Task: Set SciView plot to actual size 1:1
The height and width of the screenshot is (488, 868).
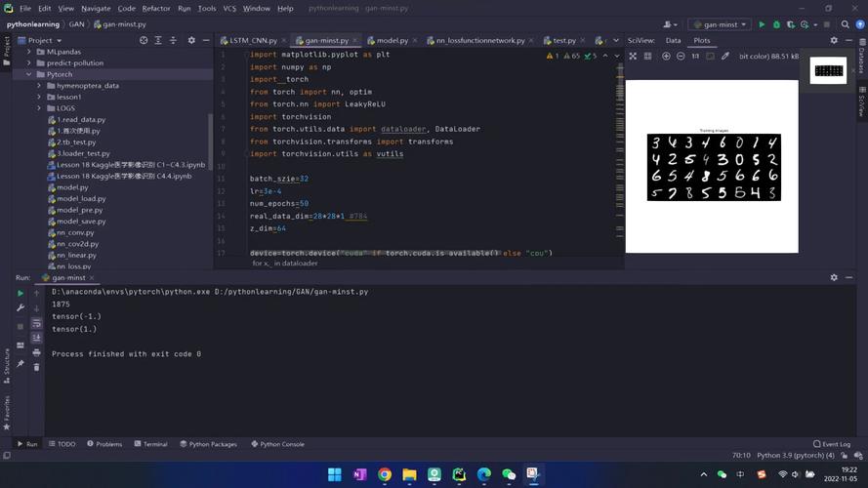Action: pyautogui.click(x=695, y=56)
